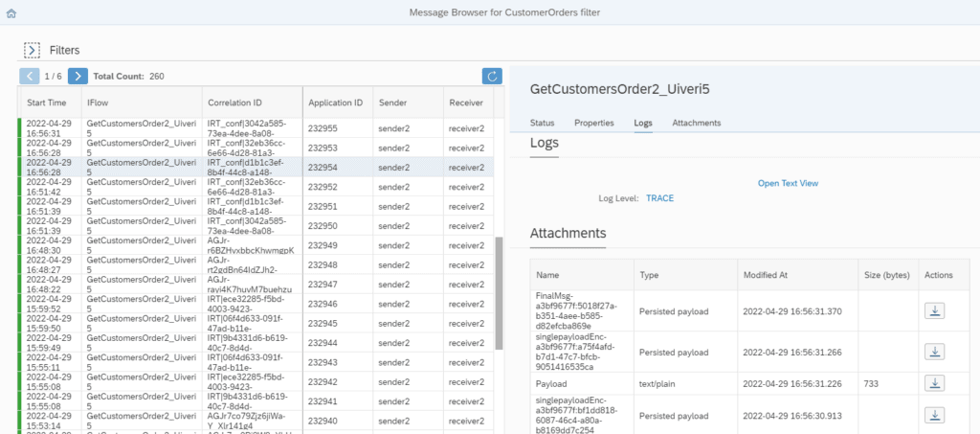Select message row with Application ID 232948
This screenshot has height=434, width=980.
[x=256, y=264]
